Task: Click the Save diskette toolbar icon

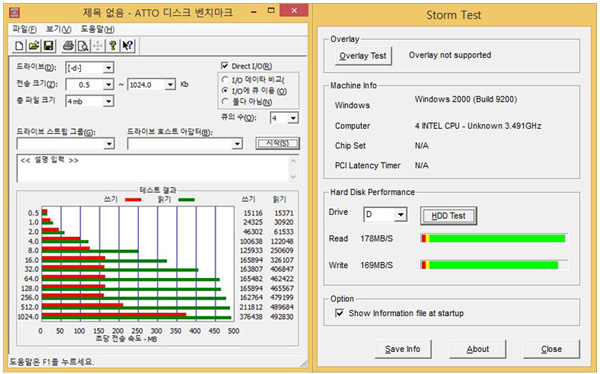Action: click(49, 46)
